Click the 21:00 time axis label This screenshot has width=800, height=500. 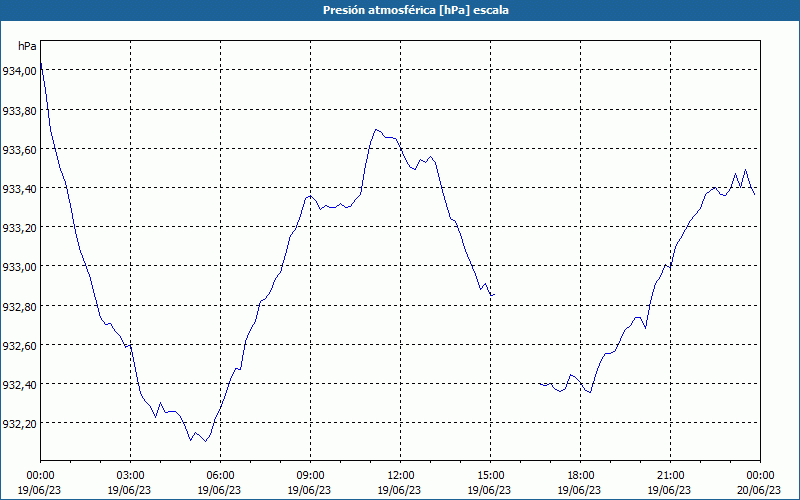(x=670, y=476)
